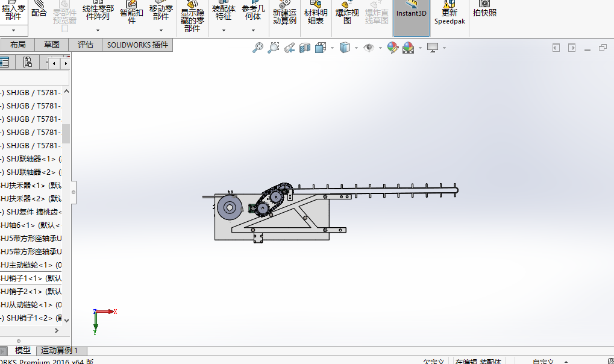
Task: Click the collapse-left document pane arrow
Action: 556,48
